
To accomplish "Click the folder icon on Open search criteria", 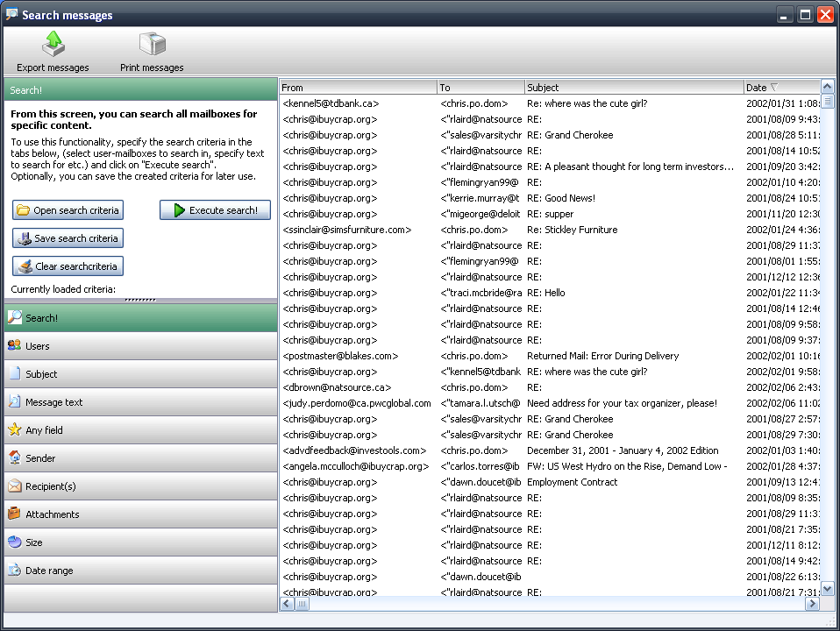I will [x=23, y=210].
